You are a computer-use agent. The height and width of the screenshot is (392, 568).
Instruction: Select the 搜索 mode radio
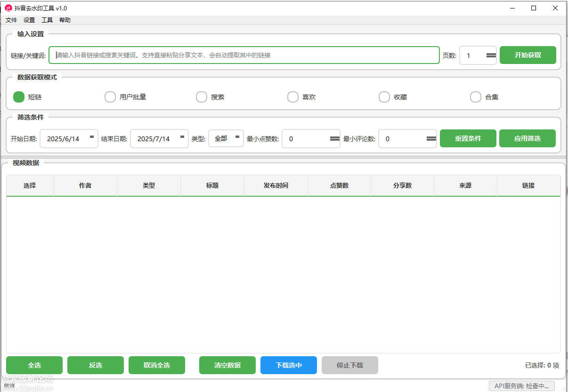[202, 97]
